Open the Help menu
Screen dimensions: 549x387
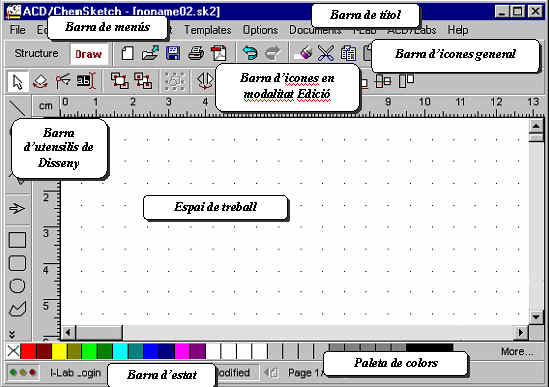point(458,30)
